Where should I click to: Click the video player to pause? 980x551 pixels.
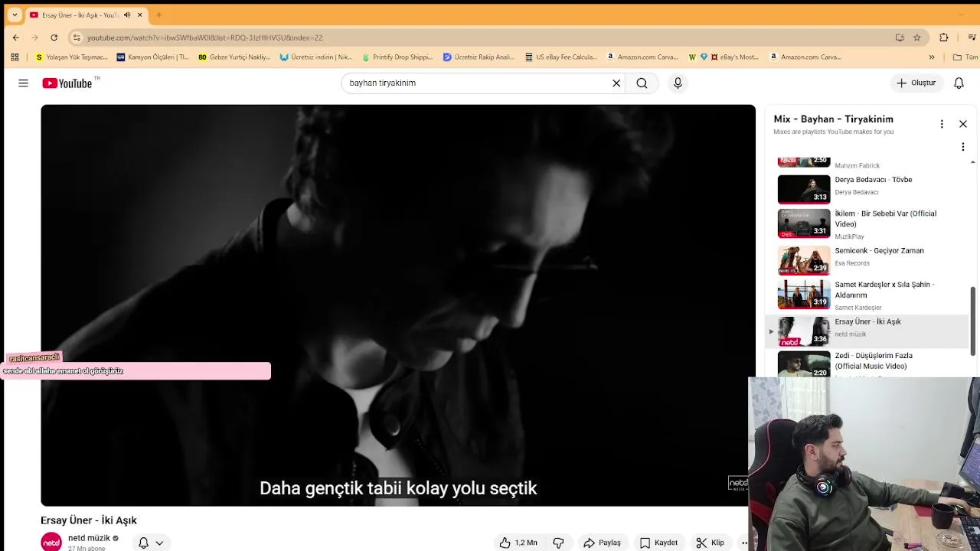point(398,305)
